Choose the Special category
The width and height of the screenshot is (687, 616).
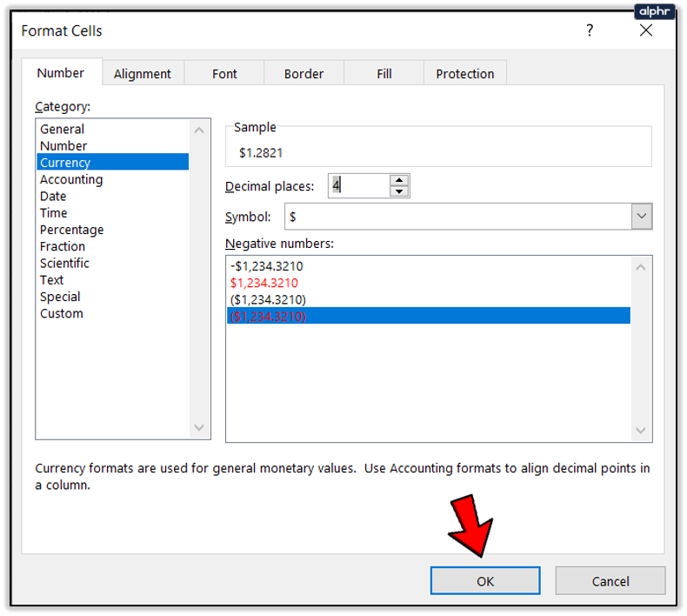pos(113,297)
